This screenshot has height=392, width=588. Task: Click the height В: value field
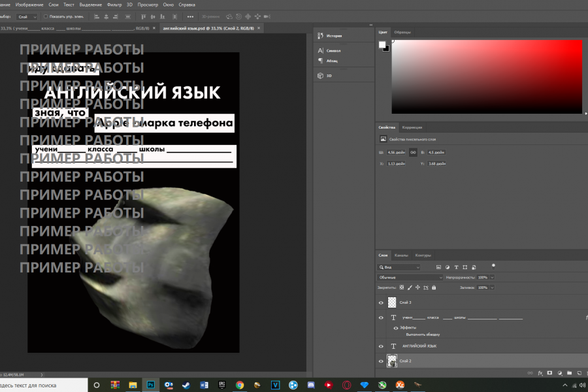point(436,152)
